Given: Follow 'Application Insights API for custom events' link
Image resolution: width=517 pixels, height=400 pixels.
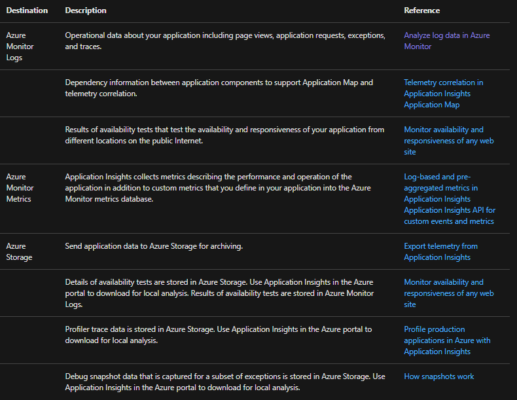Looking at the screenshot, I should click(449, 216).
